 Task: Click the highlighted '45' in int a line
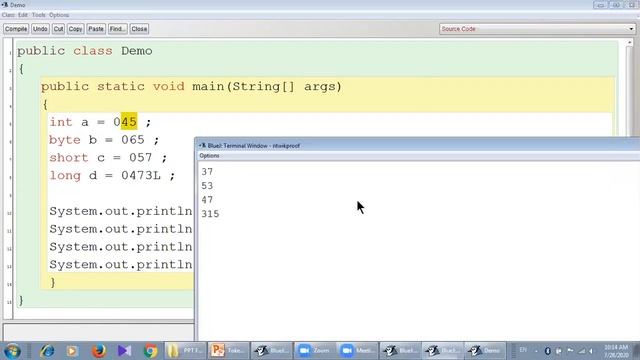click(x=129, y=122)
